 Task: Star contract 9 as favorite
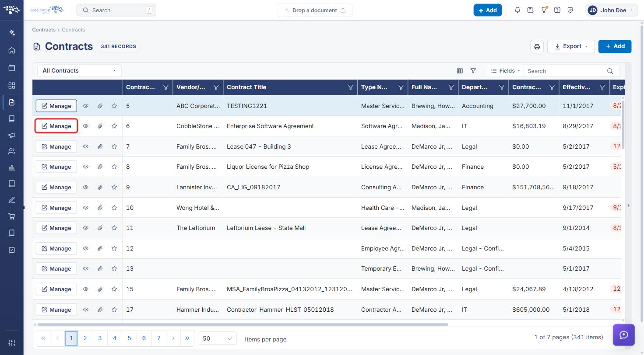tap(114, 187)
